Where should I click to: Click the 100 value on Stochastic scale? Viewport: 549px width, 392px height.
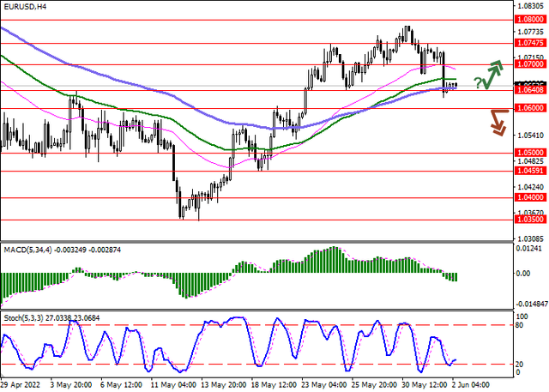click(522, 317)
